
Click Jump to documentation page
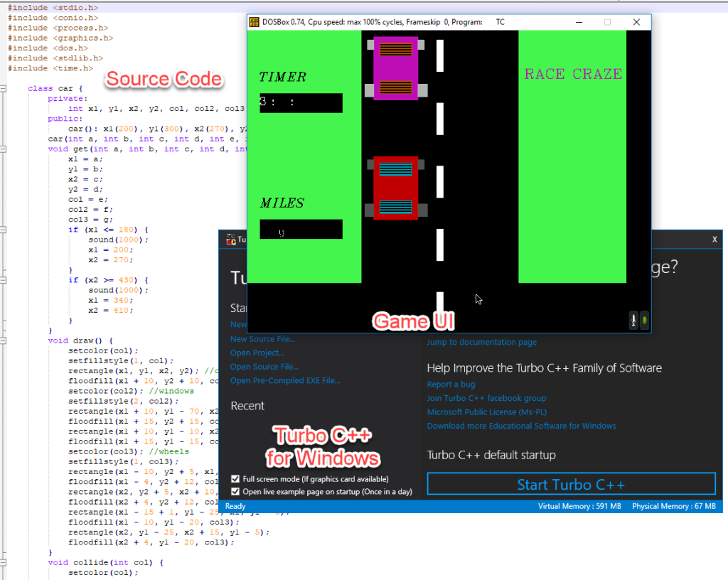click(481, 342)
